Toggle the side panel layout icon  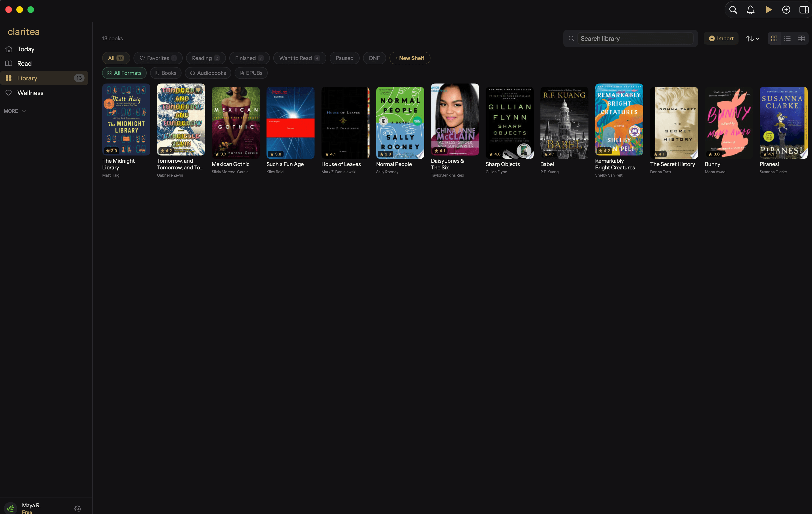(804, 10)
